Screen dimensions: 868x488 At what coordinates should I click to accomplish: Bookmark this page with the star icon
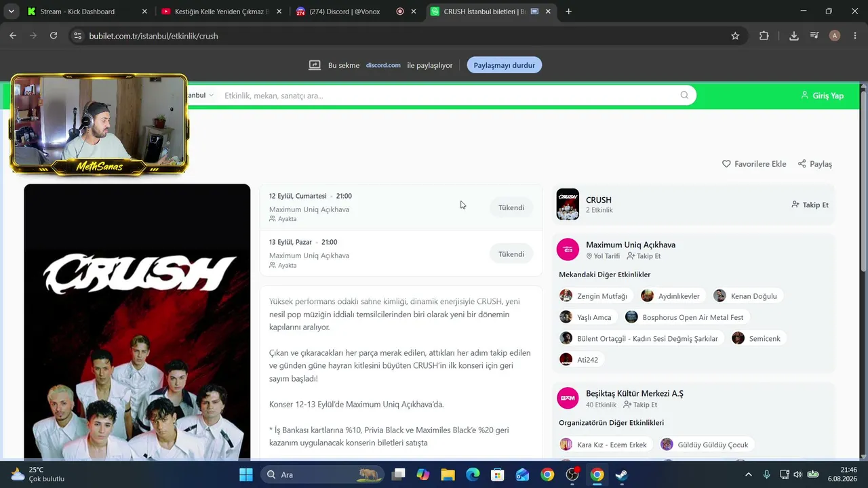pyautogui.click(x=735, y=36)
